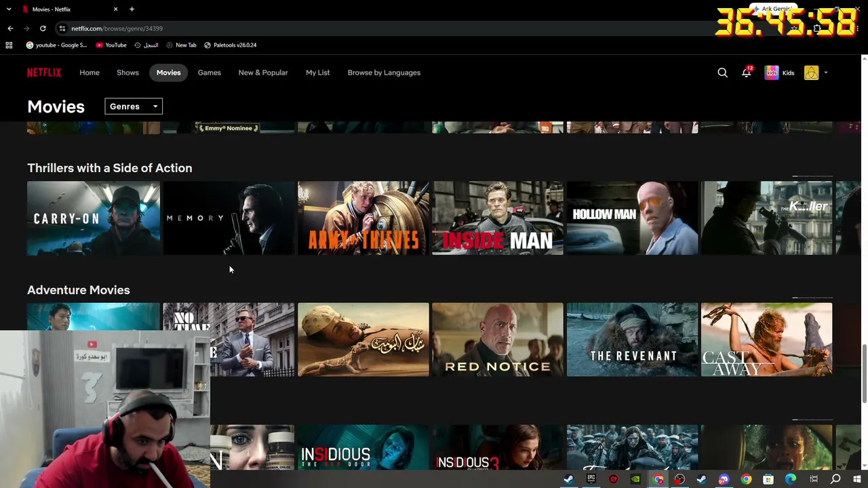
Task: Open the Windows Start menu
Action: pos(857,479)
